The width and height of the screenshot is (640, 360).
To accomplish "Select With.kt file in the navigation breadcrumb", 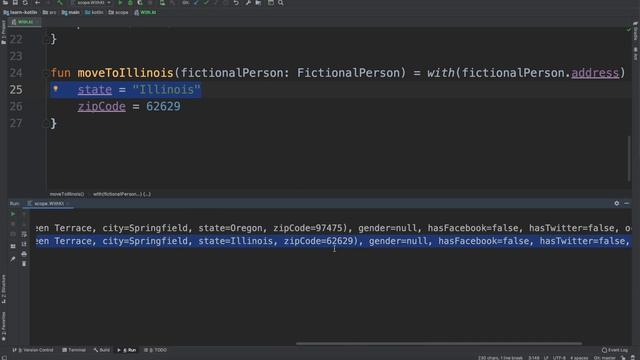I will (145, 12).
